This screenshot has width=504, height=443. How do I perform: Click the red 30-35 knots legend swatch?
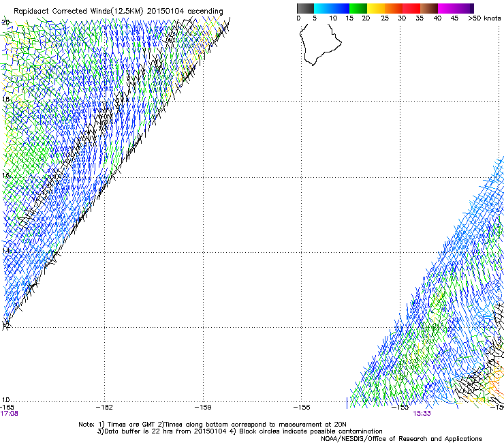pos(411,8)
